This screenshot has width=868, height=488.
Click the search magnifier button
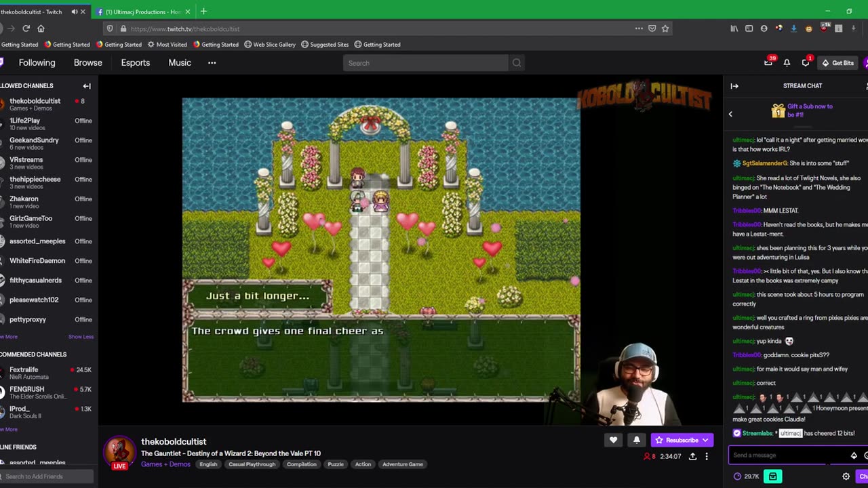(517, 63)
